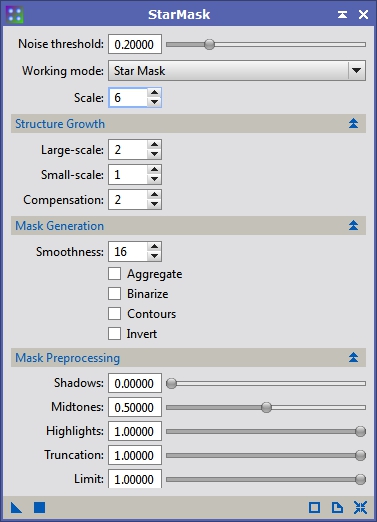Click the Truncation value field
377x522 pixels.
[135, 455]
